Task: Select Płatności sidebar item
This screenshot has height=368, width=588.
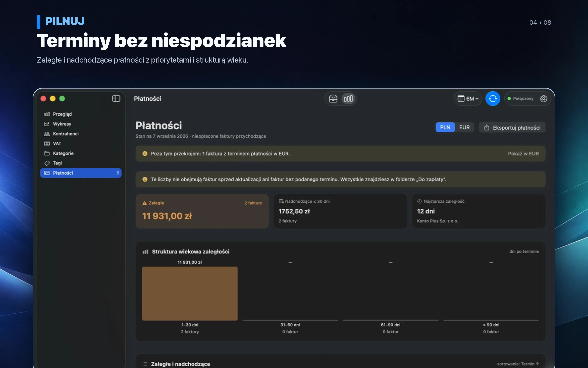Action: coord(81,173)
